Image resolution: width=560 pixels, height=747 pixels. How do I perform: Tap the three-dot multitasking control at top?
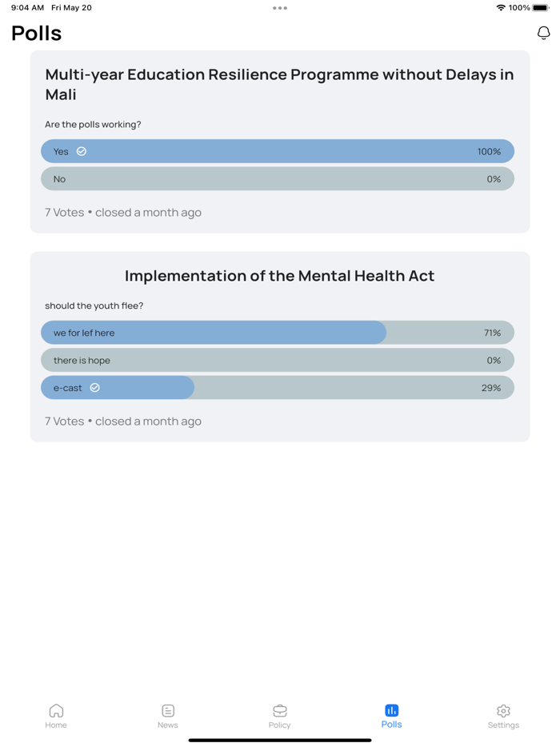point(279,8)
